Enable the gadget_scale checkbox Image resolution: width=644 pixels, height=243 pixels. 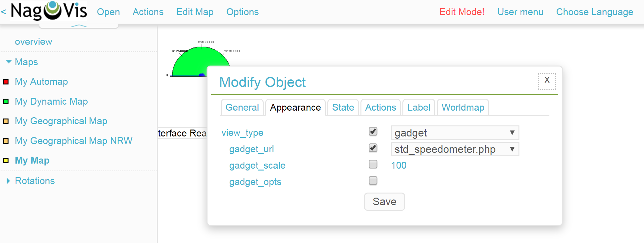point(373,164)
